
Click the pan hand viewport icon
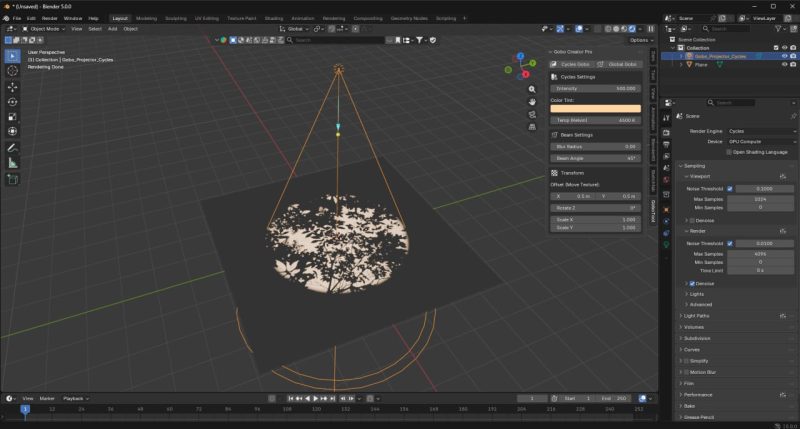[x=533, y=101]
